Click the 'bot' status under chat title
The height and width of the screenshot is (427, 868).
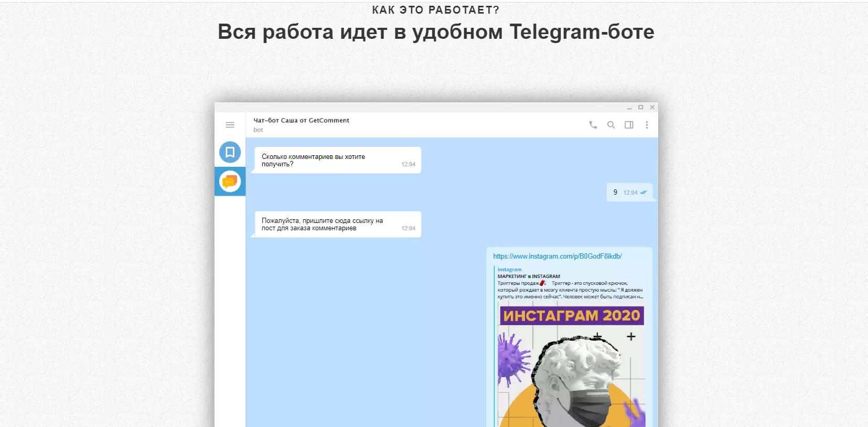258,130
